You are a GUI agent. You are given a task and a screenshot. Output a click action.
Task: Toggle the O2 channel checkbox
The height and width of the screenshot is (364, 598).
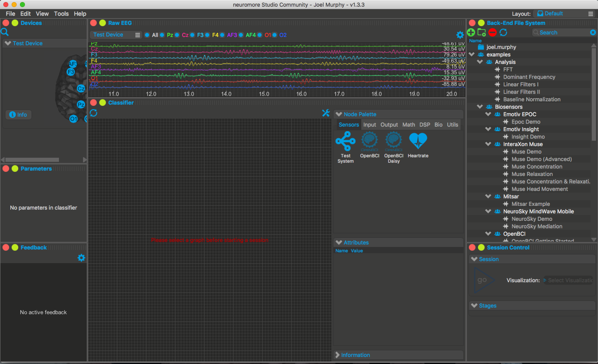tap(274, 35)
